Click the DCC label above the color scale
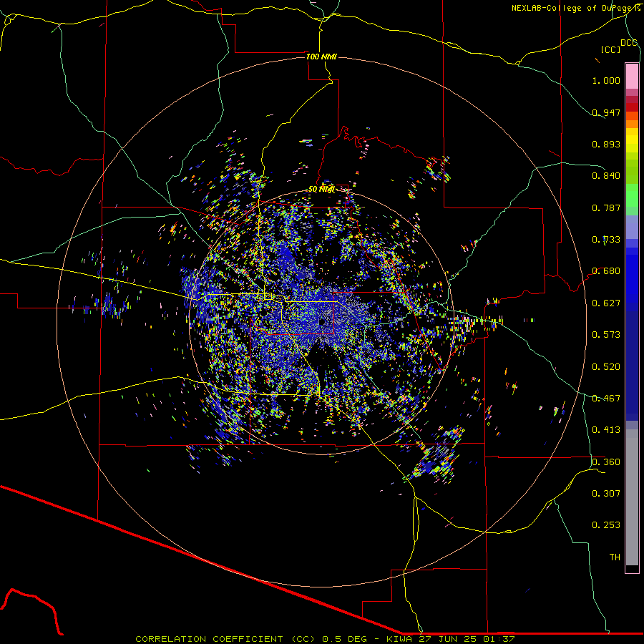Screen dimensions: 644x644 [629, 43]
